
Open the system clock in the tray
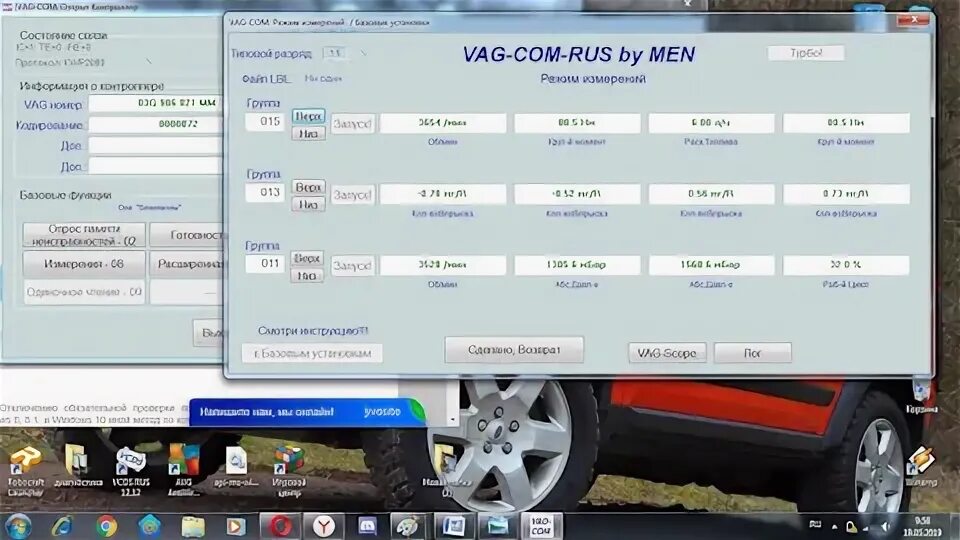pyautogui.click(x=922, y=527)
